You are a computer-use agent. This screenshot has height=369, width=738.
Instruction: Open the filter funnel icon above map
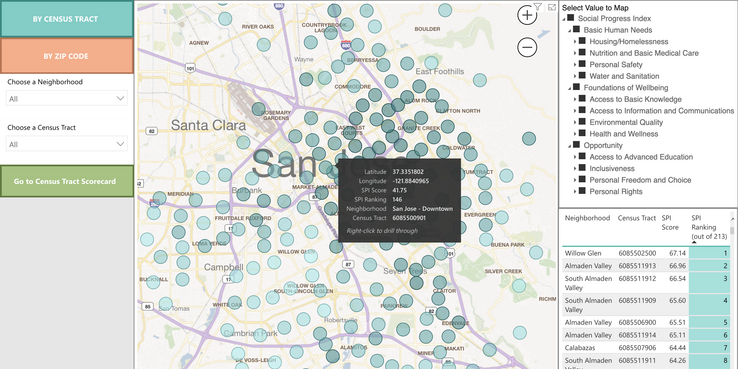coord(538,7)
